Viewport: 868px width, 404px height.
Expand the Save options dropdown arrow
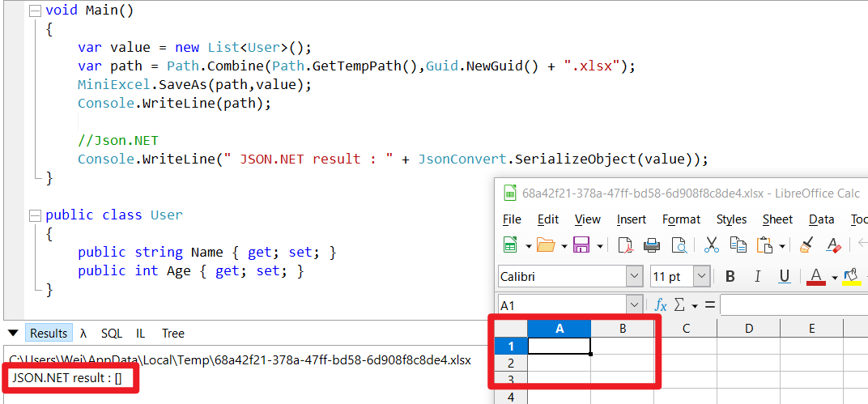599,245
